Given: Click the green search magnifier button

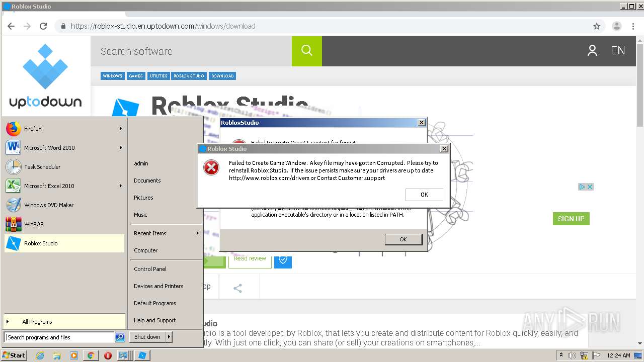Looking at the screenshot, I should [307, 51].
